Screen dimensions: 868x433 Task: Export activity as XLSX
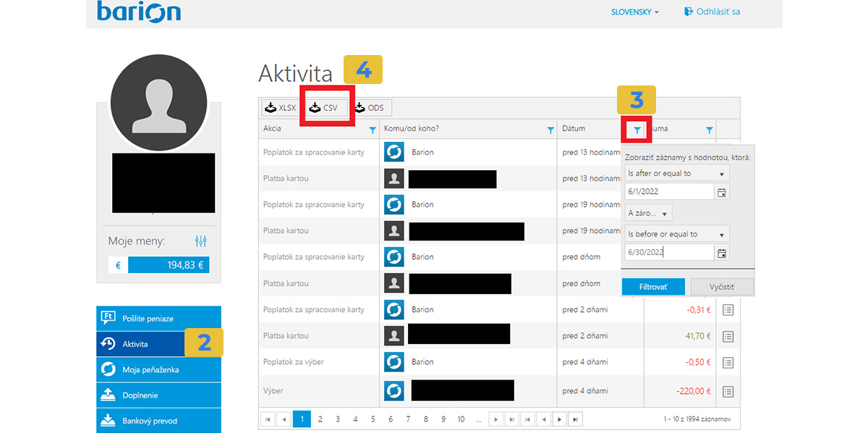coord(281,108)
